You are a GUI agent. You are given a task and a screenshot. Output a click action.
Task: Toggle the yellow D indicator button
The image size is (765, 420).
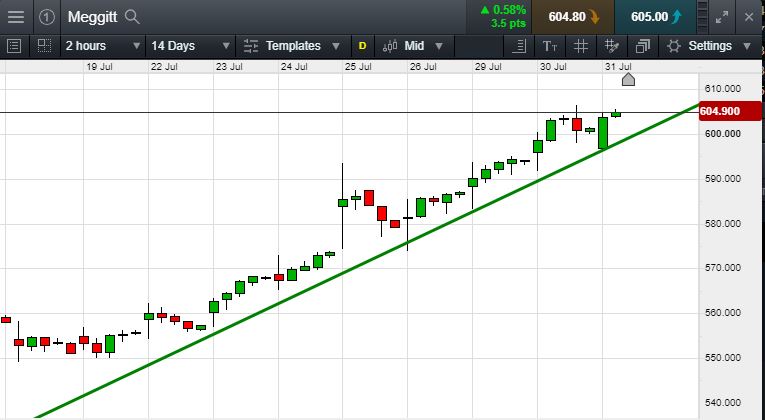click(x=362, y=46)
